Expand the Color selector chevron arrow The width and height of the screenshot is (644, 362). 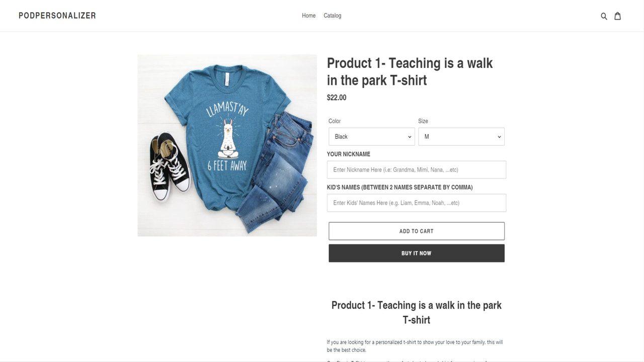click(410, 136)
